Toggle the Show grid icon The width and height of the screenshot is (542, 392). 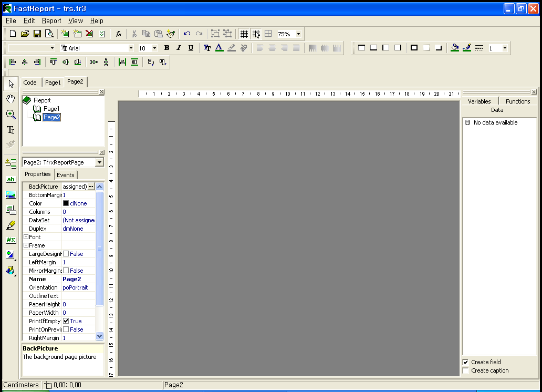coord(244,34)
